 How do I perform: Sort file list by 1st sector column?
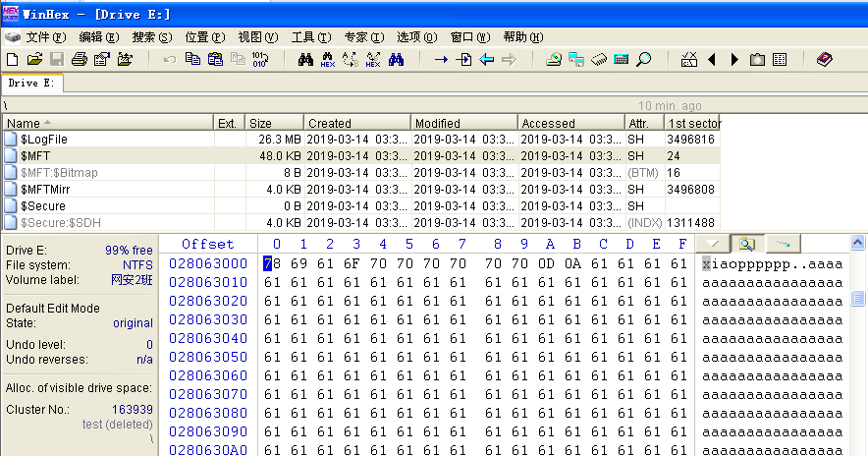coord(692,123)
